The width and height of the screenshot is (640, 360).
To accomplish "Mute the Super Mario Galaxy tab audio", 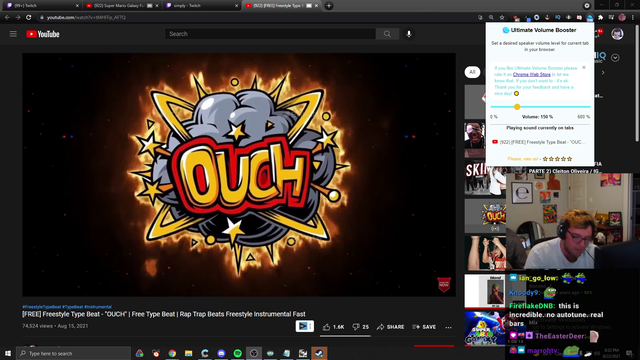I will pyautogui.click(x=149, y=6).
